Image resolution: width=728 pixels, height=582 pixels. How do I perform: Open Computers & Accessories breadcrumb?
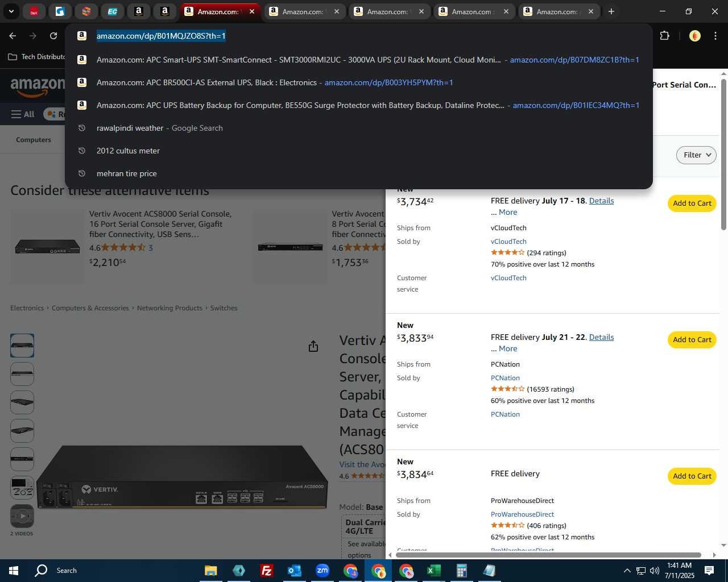[90, 308]
